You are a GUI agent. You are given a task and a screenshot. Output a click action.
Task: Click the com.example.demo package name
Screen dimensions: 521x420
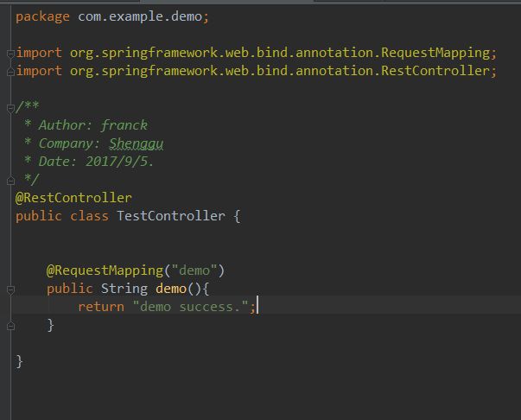click(140, 16)
